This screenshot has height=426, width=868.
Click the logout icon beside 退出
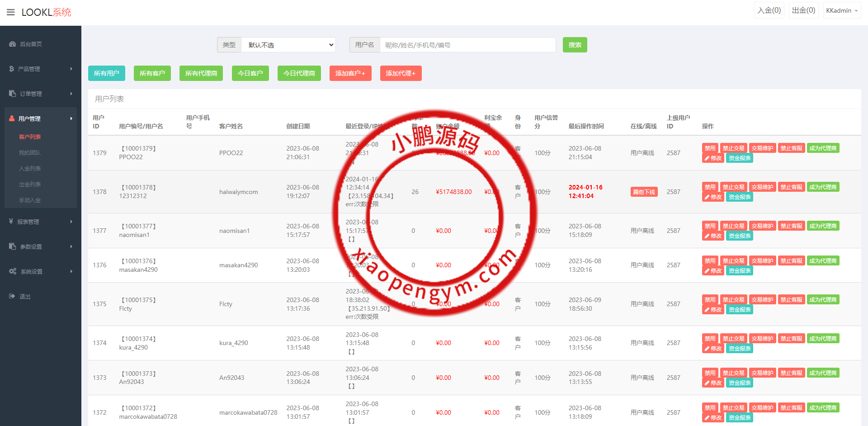(12, 297)
